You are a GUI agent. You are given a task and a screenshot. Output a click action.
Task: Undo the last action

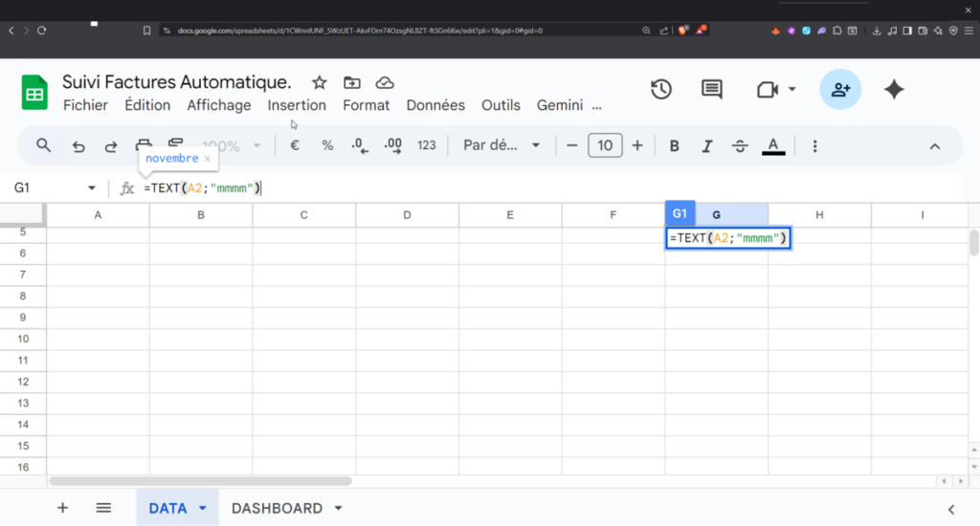point(78,146)
